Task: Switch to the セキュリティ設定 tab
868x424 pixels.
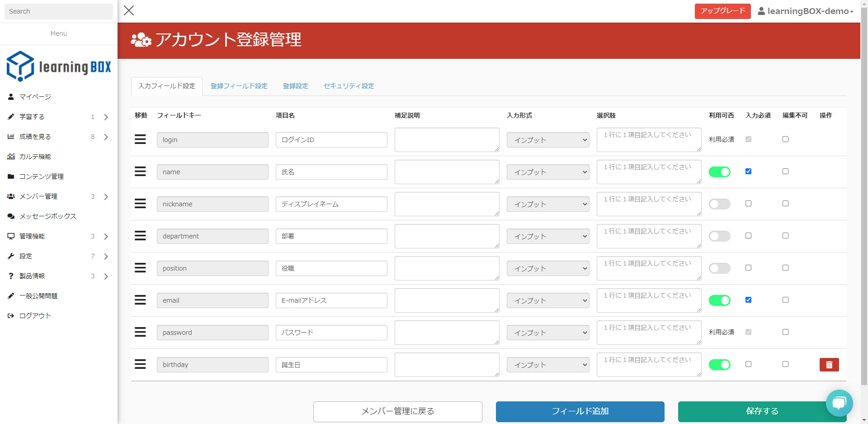Action: pyautogui.click(x=349, y=86)
